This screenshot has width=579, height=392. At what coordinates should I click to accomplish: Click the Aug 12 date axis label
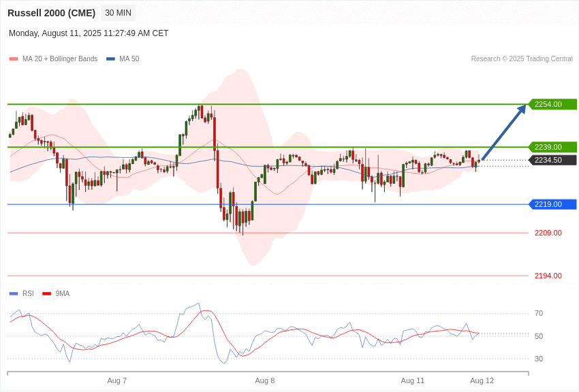[482, 380]
